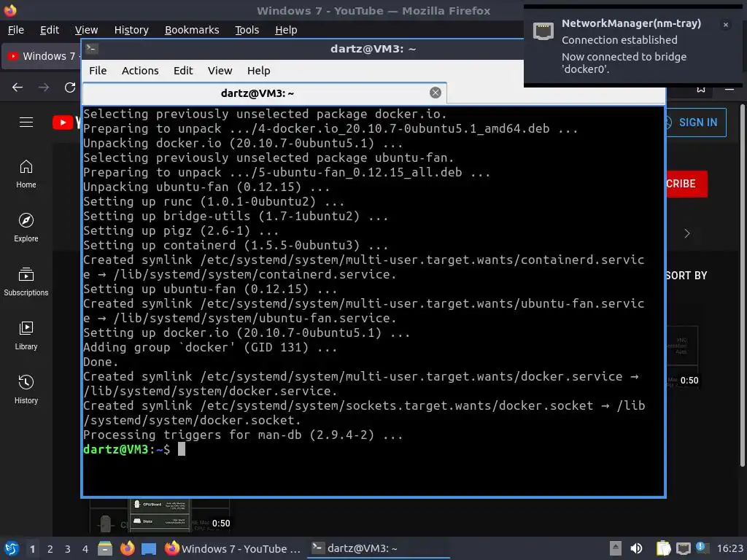This screenshot has width=747, height=560.
Task: Click the YouTube SIGN IN button
Action: point(696,122)
